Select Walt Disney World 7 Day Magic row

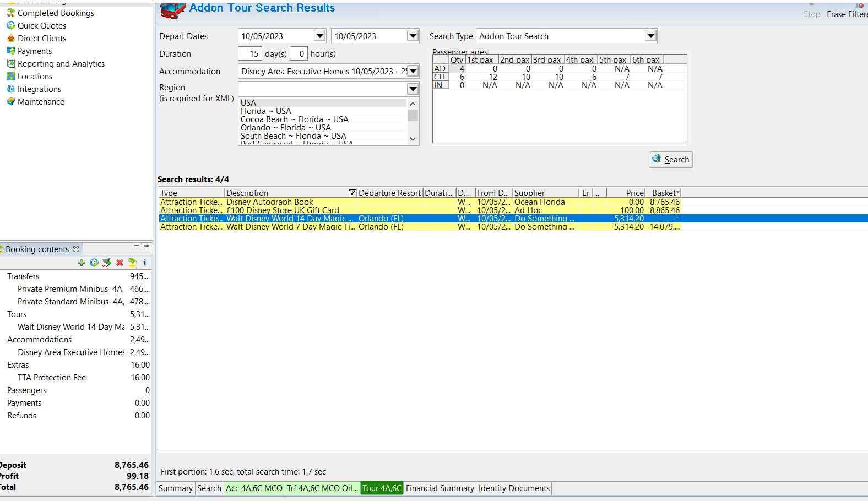click(x=420, y=226)
